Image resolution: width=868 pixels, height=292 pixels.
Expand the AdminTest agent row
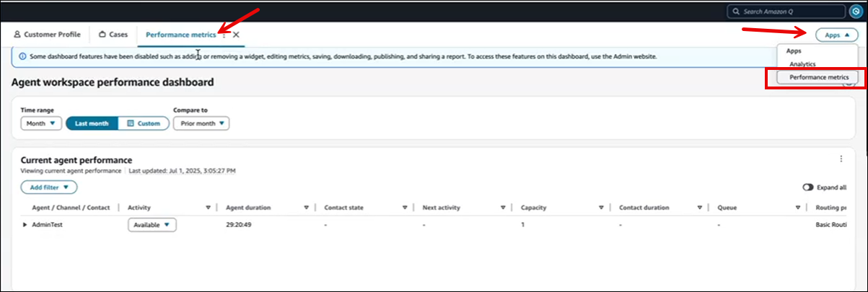tap(25, 225)
